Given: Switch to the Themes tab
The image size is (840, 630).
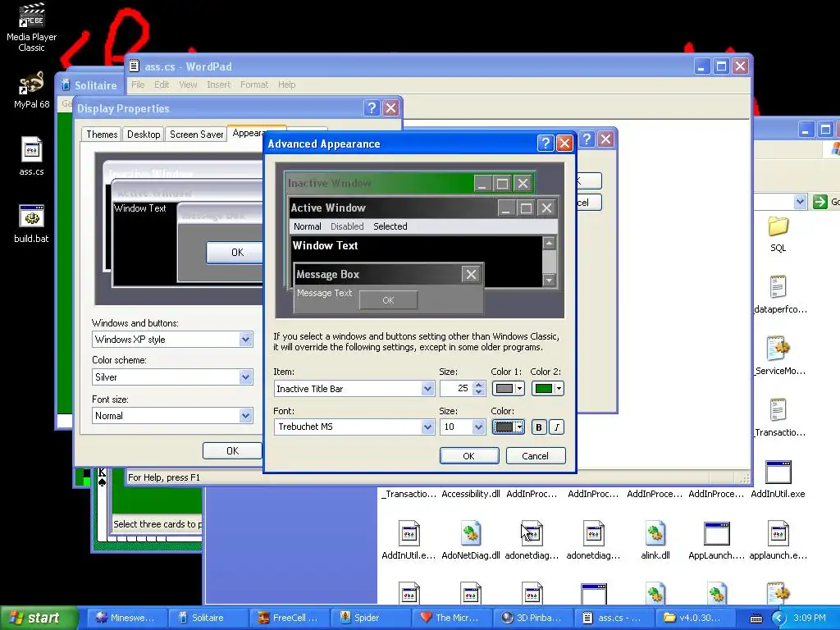Looking at the screenshot, I should [x=102, y=134].
